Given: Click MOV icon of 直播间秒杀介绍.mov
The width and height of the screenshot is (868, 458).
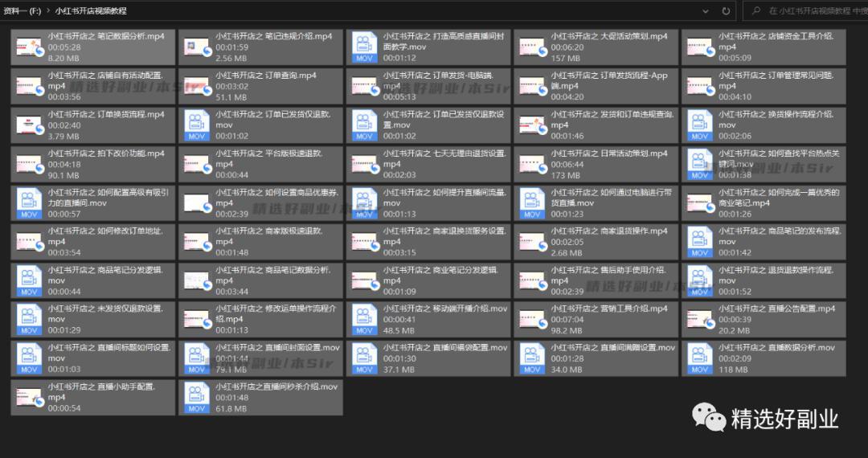Looking at the screenshot, I should pyautogui.click(x=197, y=399).
